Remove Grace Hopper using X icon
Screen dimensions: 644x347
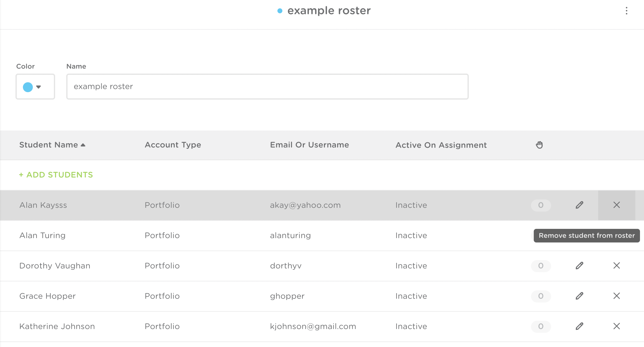click(616, 296)
